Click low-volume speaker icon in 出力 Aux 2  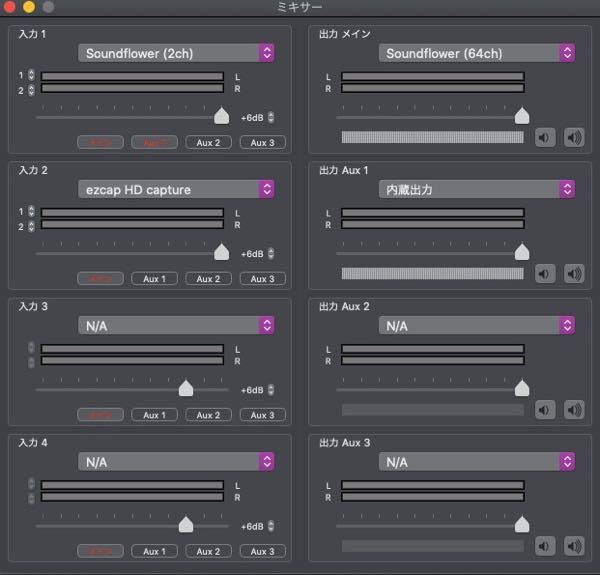(545, 410)
